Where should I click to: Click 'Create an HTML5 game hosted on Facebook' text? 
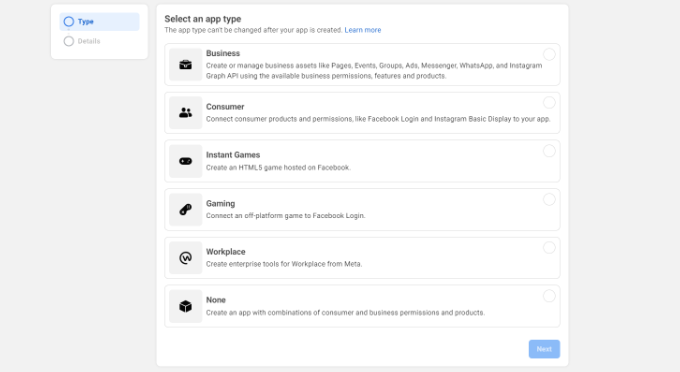tap(278, 167)
